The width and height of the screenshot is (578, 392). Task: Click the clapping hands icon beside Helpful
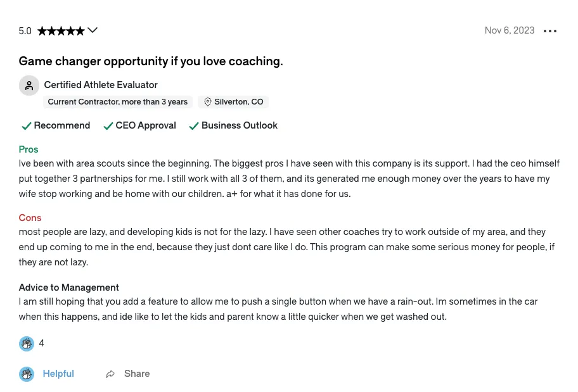[27, 374]
